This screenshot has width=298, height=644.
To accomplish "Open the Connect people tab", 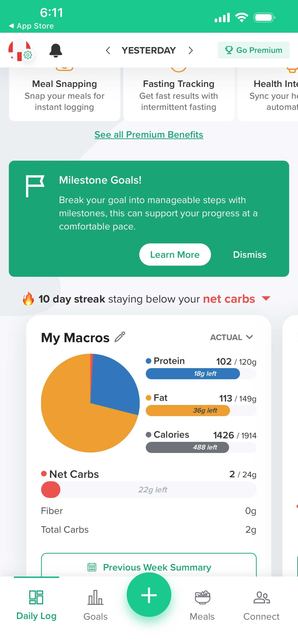I will [261, 605].
